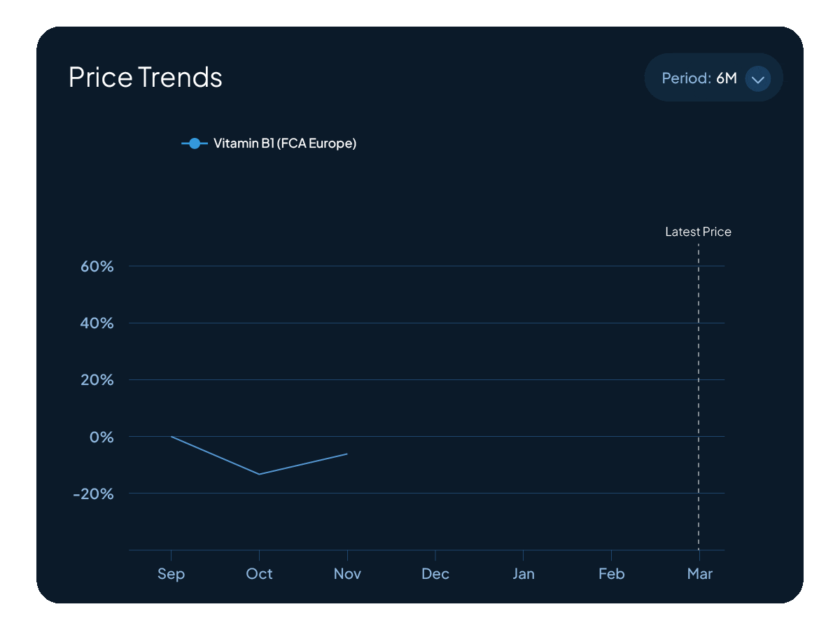
Task: Select the Jan x-axis label
Action: (523, 574)
